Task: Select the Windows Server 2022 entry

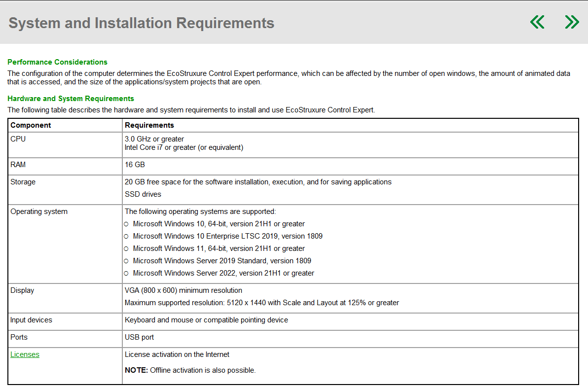Action: tap(223, 274)
